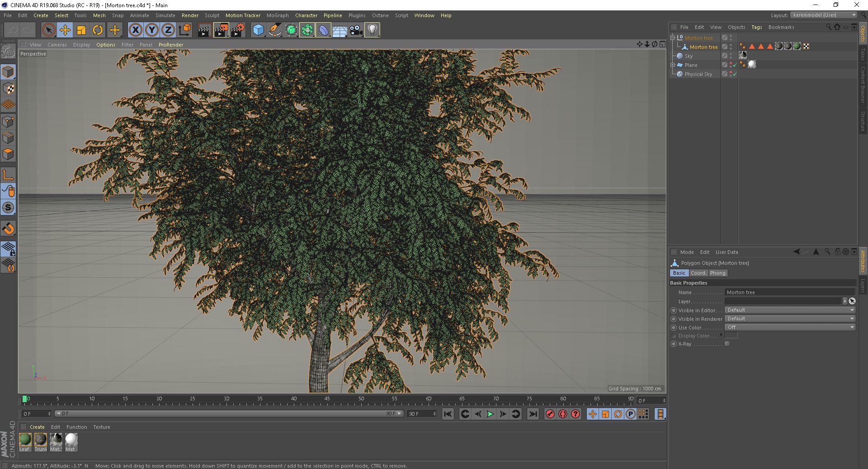Image resolution: width=868 pixels, height=469 pixels.
Task: Open the Texture menu in Material Manager
Action: pyautogui.click(x=102, y=427)
